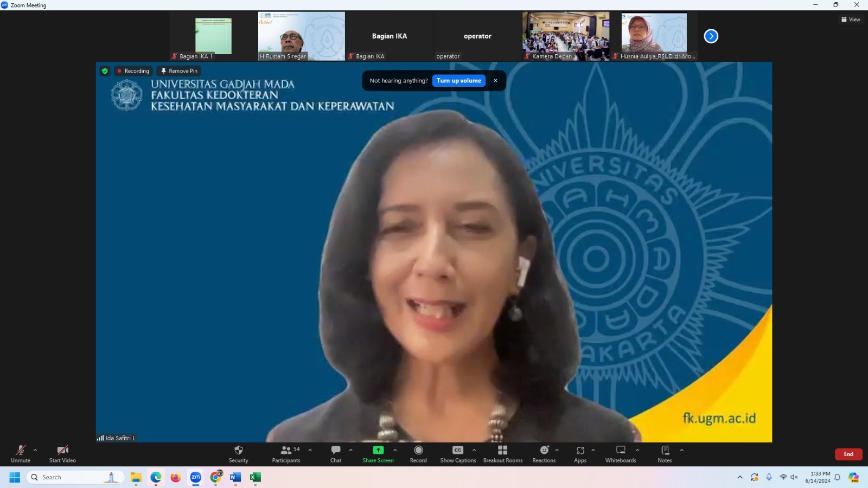Image resolution: width=868 pixels, height=488 pixels.
Task: Open Windows notification center bell
Action: pos(838,477)
